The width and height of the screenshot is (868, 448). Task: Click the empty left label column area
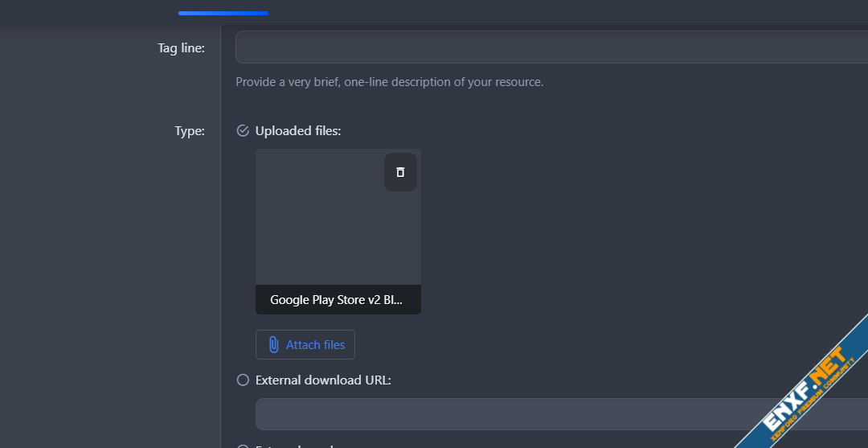pos(110,282)
